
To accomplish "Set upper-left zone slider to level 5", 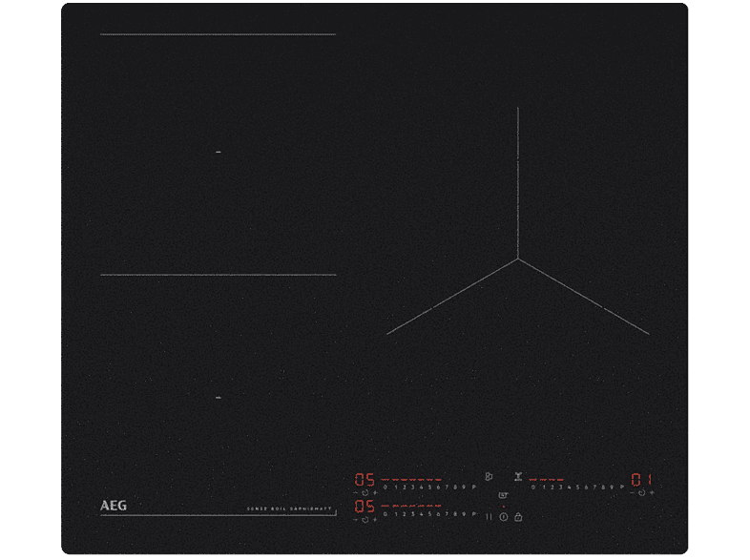I will (428, 487).
